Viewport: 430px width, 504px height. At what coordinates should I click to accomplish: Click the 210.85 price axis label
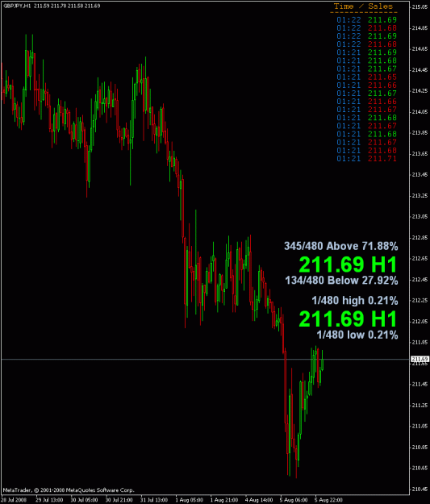click(420, 447)
